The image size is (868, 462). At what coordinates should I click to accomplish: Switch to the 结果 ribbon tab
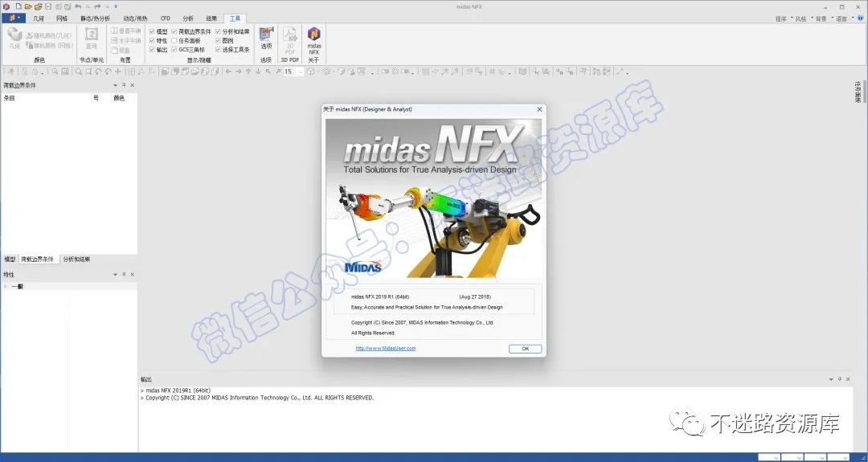pos(211,18)
